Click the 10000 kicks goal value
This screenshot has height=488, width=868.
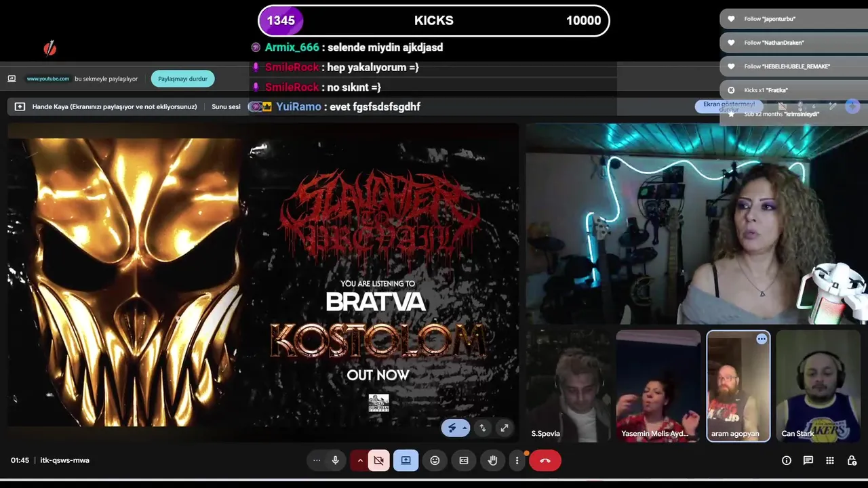click(583, 20)
